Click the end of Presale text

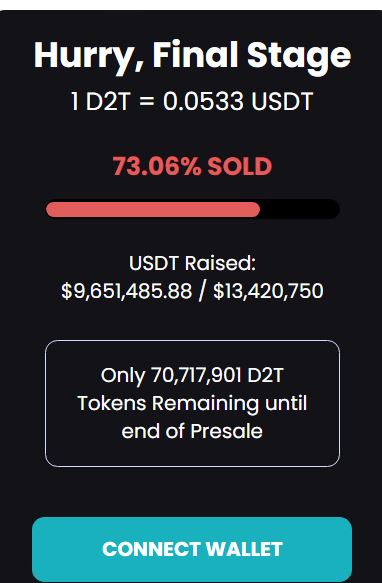pyautogui.click(x=192, y=431)
